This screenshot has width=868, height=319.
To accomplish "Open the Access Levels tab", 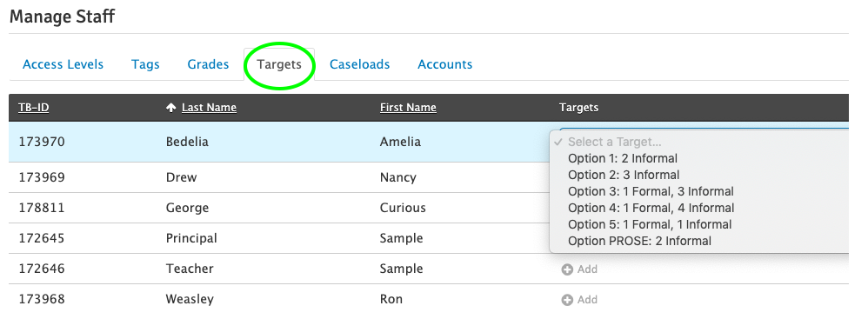I will 63,64.
